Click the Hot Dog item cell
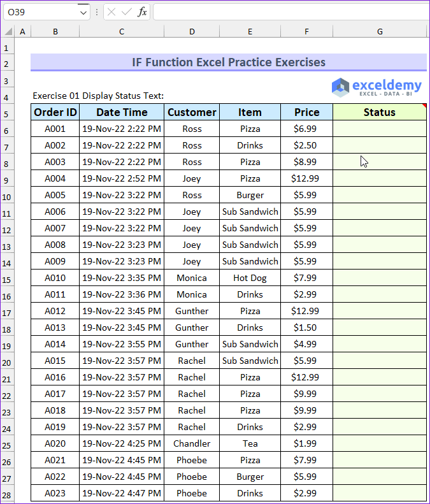This screenshot has width=430, height=504. [250, 278]
